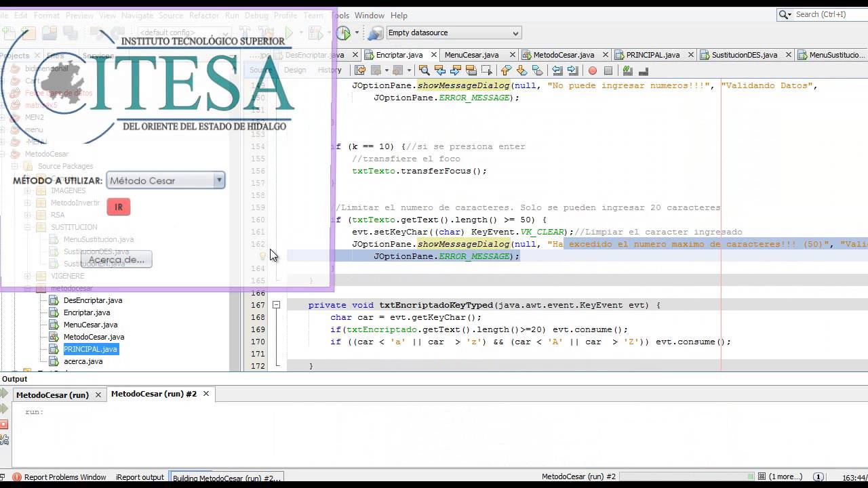
Task: Select Encriptar.java in project tree
Action: 87,312
